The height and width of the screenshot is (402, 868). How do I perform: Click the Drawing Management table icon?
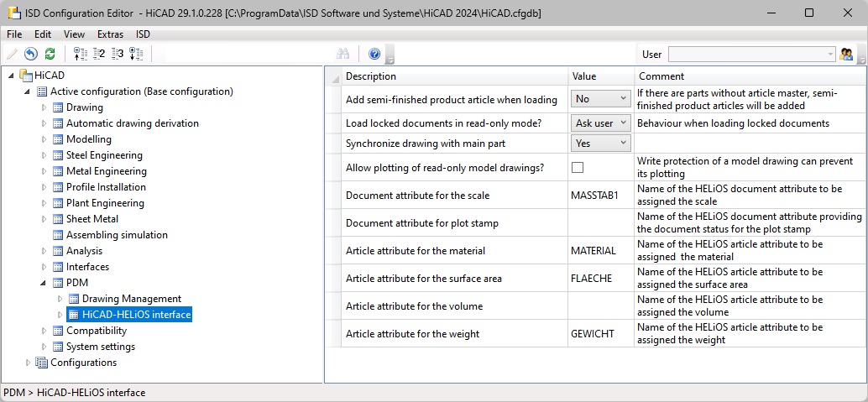click(74, 299)
